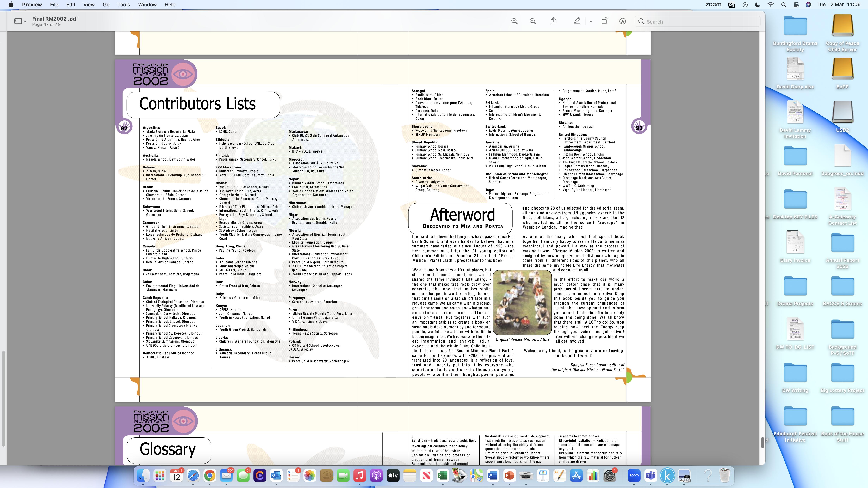Screen dimensions: 868x488
Task: Open the Tools menu
Action: 124,5
